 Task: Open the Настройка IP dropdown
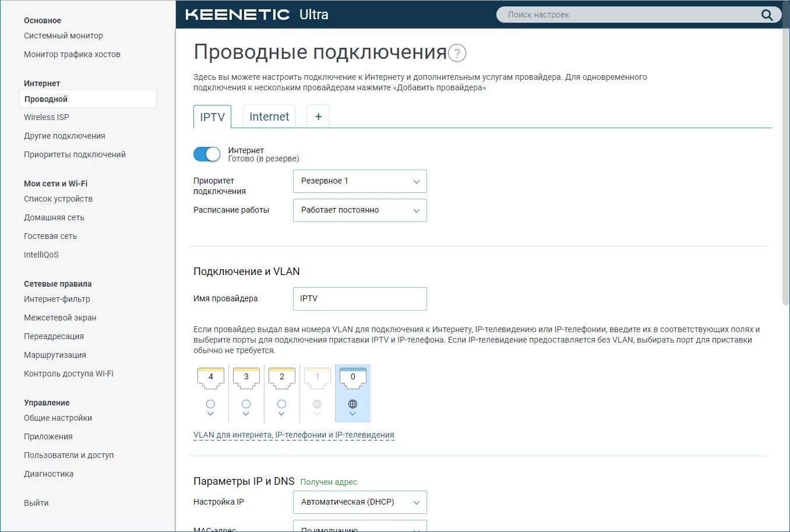coord(360,502)
